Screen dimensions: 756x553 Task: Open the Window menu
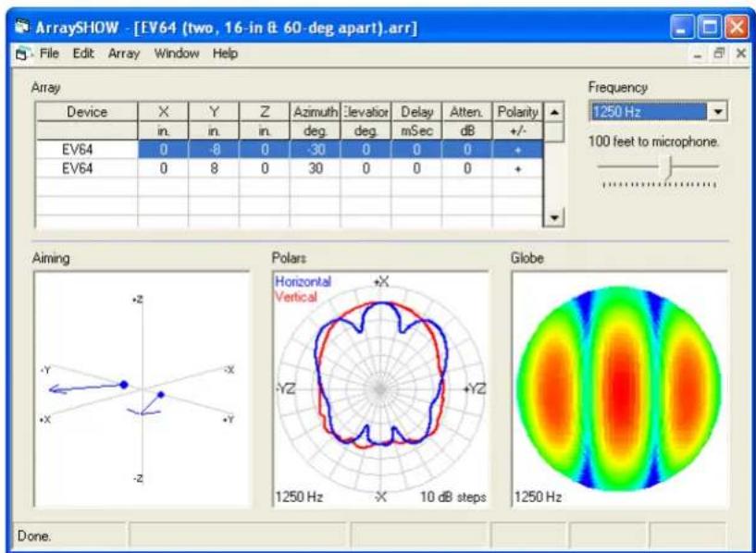point(177,53)
